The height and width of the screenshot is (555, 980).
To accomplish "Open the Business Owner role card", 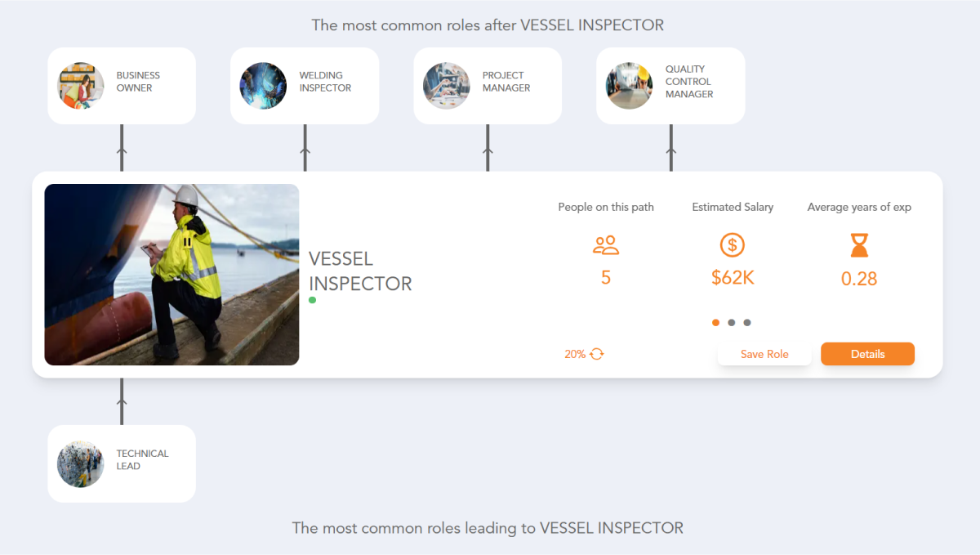I will (121, 85).
